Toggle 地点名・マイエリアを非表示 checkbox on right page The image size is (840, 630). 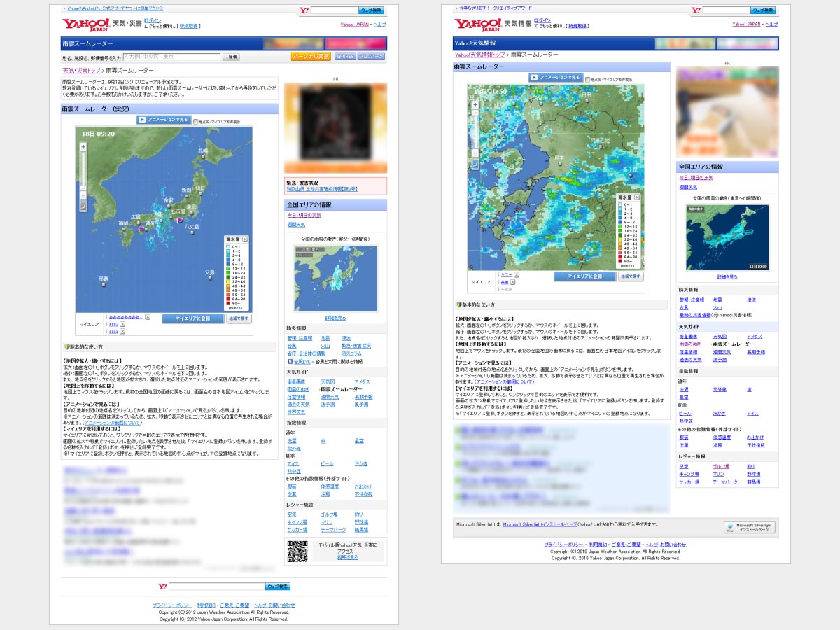588,78
